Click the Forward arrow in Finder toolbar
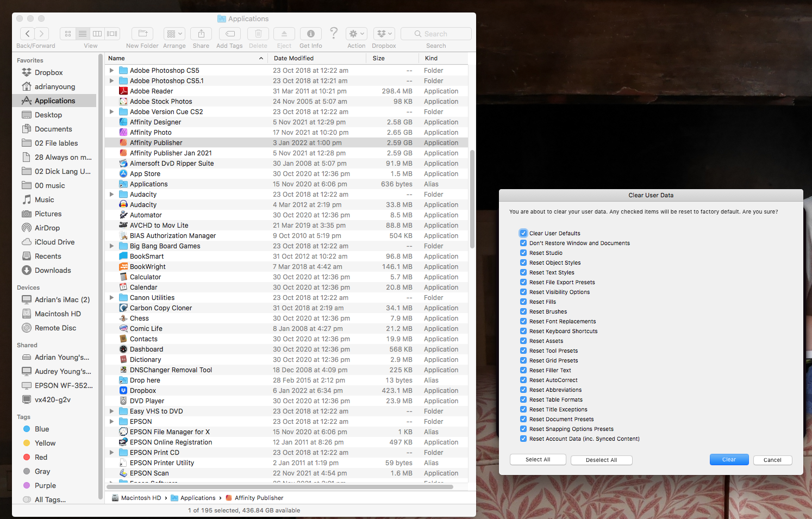 pyautogui.click(x=42, y=34)
